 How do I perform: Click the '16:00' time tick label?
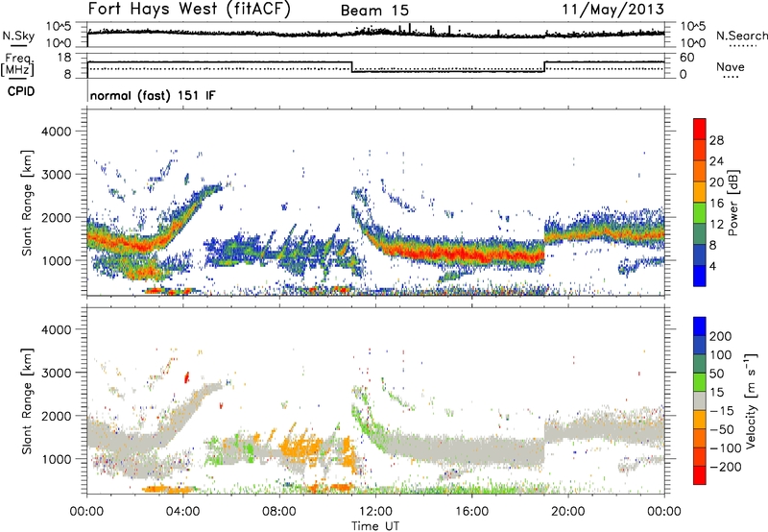click(x=471, y=512)
